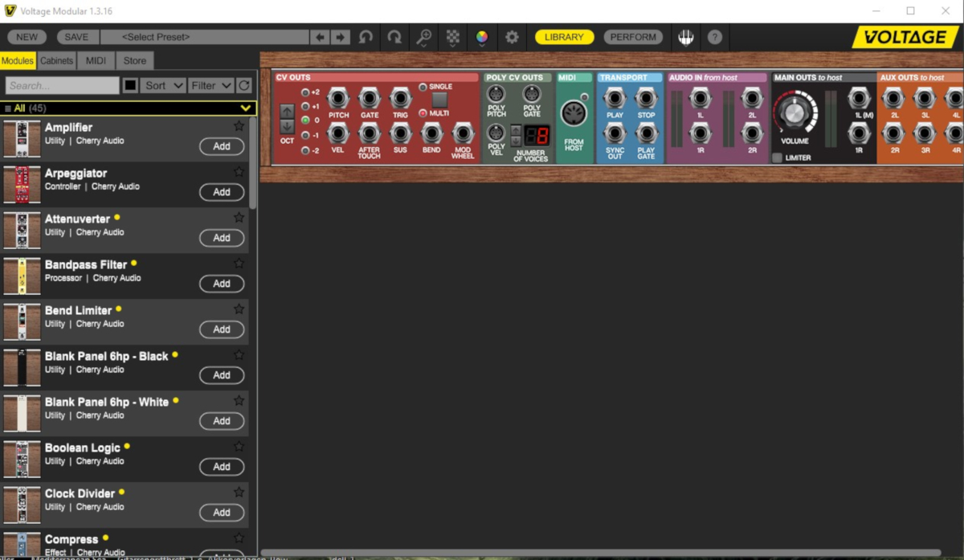The width and height of the screenshot is (964, 560).
Task: Add the Amplifier module
Action: pos(222,146)
